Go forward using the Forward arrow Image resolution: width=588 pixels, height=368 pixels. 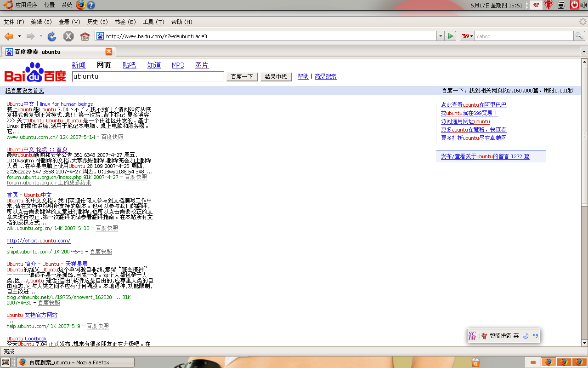point(30,36)
